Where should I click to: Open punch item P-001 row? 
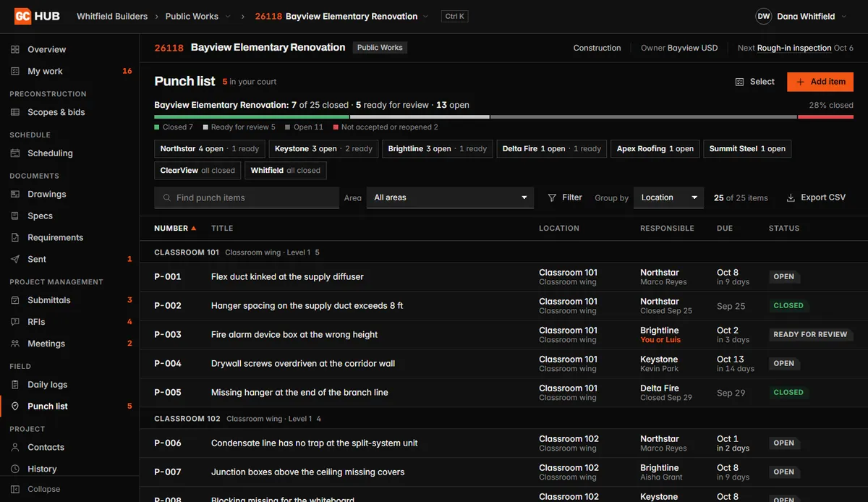[503, 277]
